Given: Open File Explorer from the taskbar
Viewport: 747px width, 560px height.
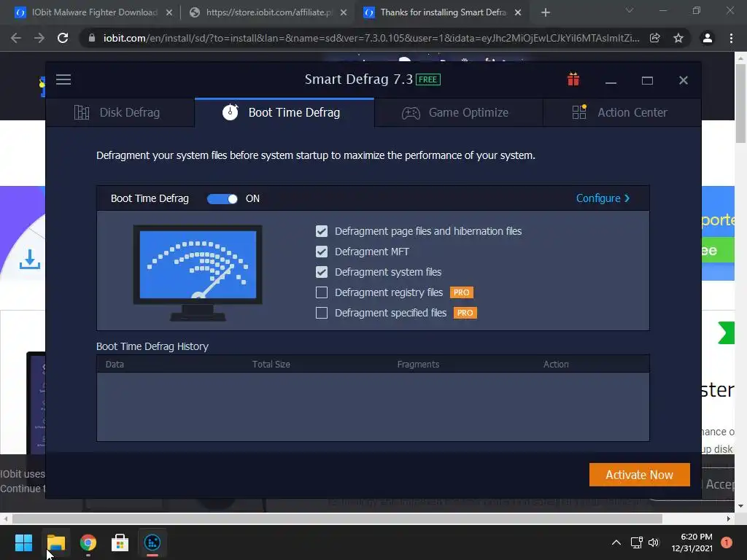Looking at the screenshot, I should [55, 542].
